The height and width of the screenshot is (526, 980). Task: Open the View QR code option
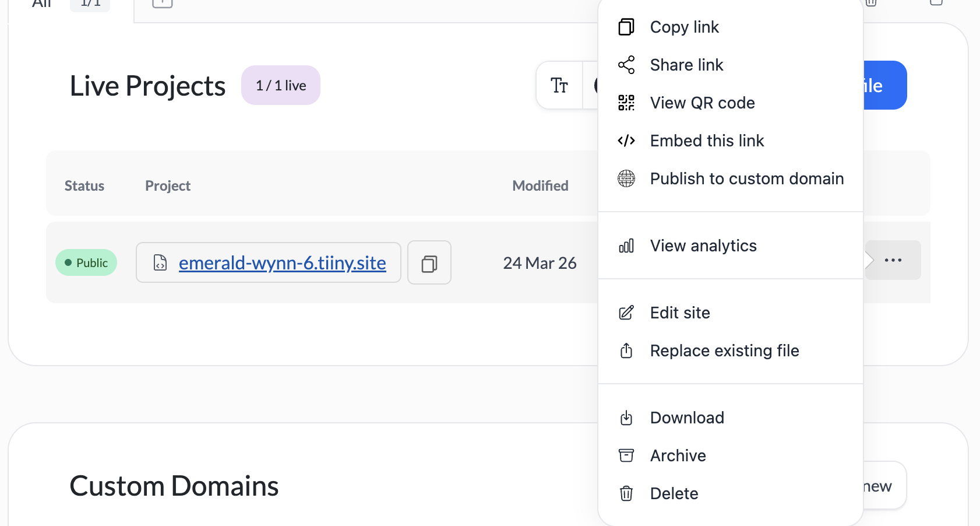pos(701,103)
